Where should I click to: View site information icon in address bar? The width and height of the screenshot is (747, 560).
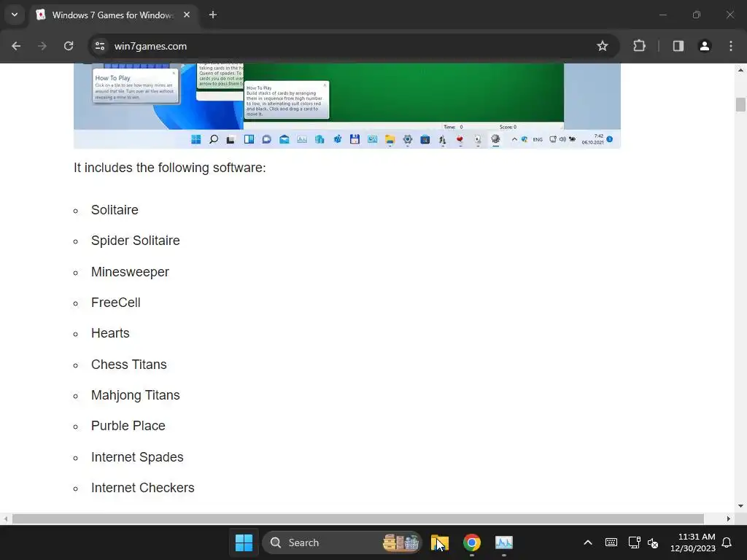click(x=100, y=46)
